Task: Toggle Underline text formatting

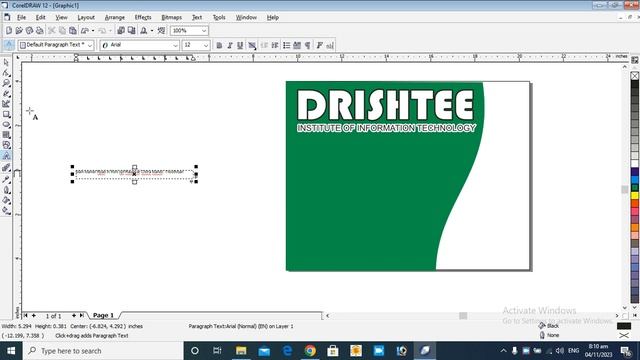Action: pos(240,45)
